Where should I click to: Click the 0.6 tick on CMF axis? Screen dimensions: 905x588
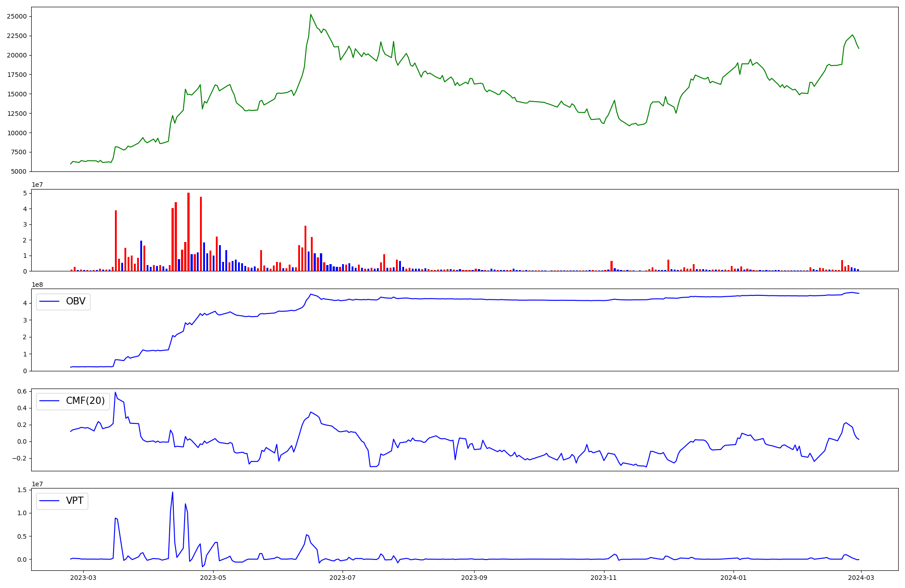[22, 391]
